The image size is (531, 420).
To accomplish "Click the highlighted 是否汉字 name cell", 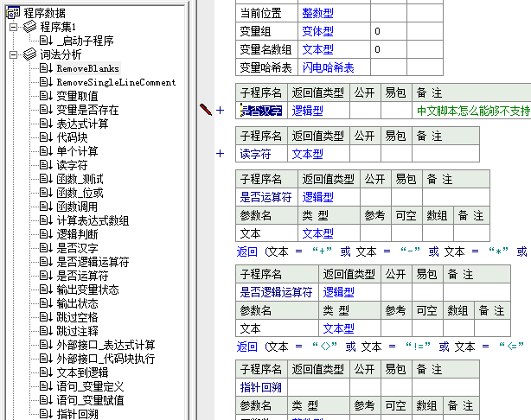I will tap(261, 111).
